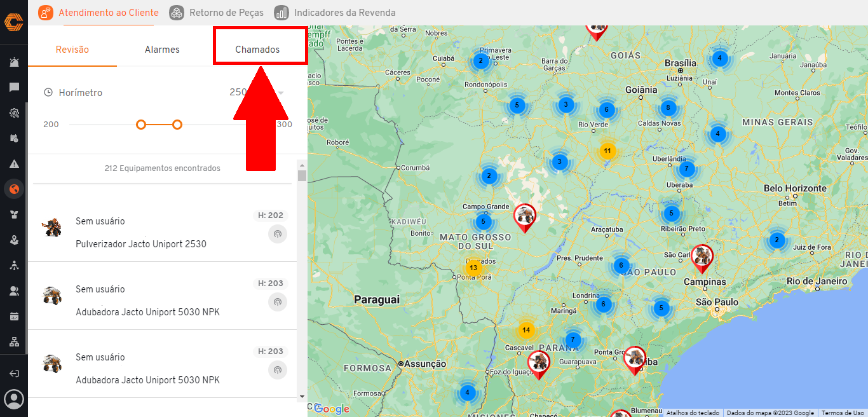Viewport: 868px width, 417px height.
Task: Open the blue cluster 2 near Rondonópolis
Action: click(x=480, y=61)
